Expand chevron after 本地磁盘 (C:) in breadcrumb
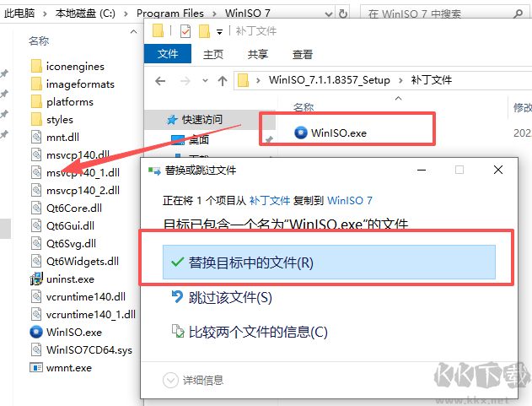The height and width of the screenshot is (406, 532). 126,14
